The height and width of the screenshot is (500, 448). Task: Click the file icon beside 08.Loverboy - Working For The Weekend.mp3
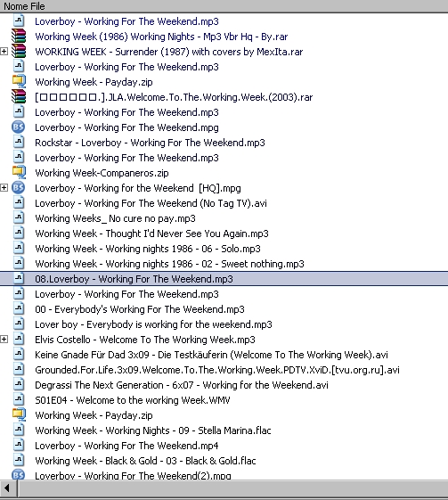pyautogui.click(x=19, y=279)
